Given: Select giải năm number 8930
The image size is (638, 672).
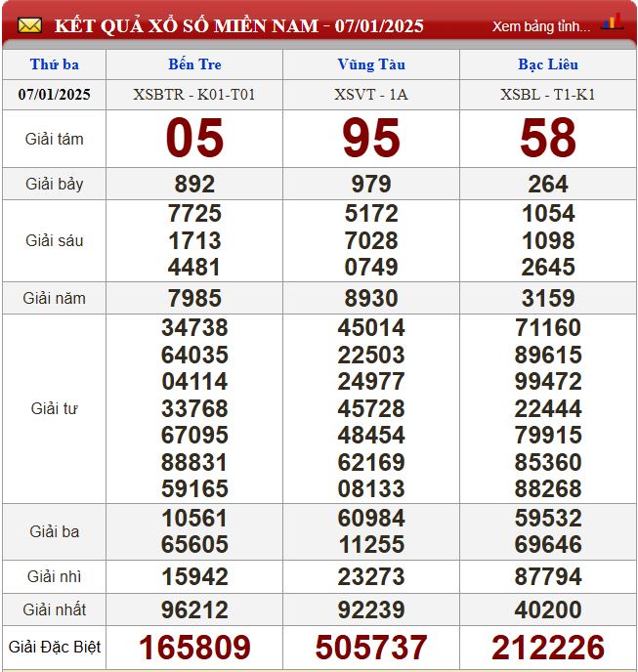Looking at the screenshot, I should [x=371, y=298].
